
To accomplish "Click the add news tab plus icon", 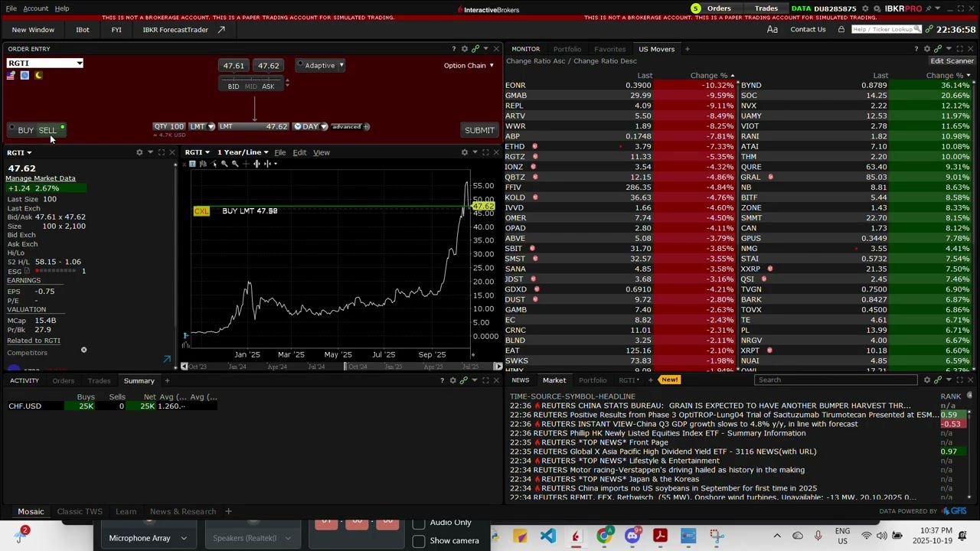I will [650, 380].
